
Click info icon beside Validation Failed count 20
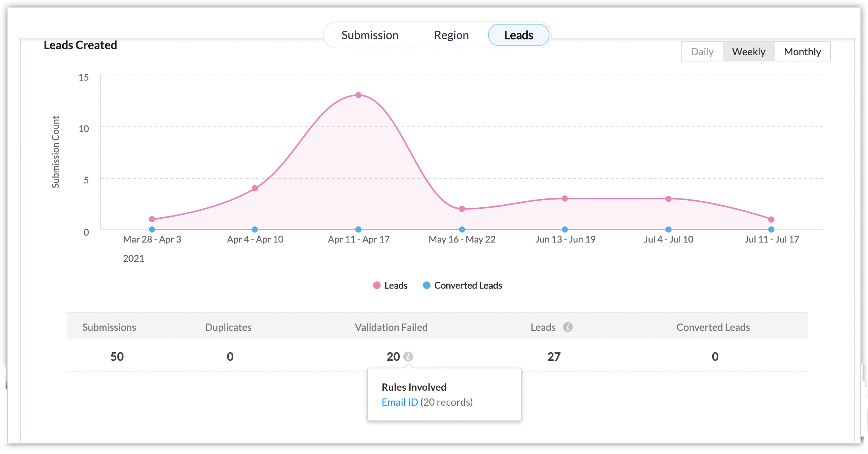(x=408, y=357)
